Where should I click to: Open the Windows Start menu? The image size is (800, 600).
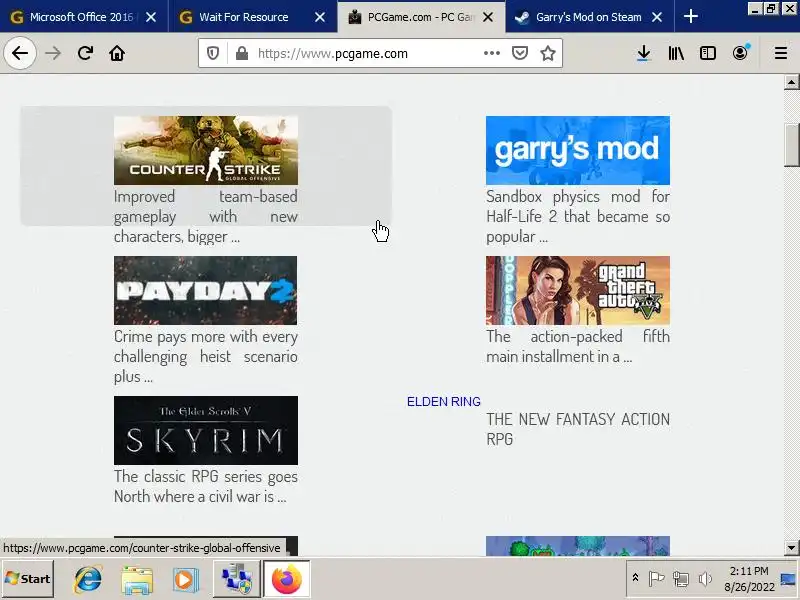[28, 579]
